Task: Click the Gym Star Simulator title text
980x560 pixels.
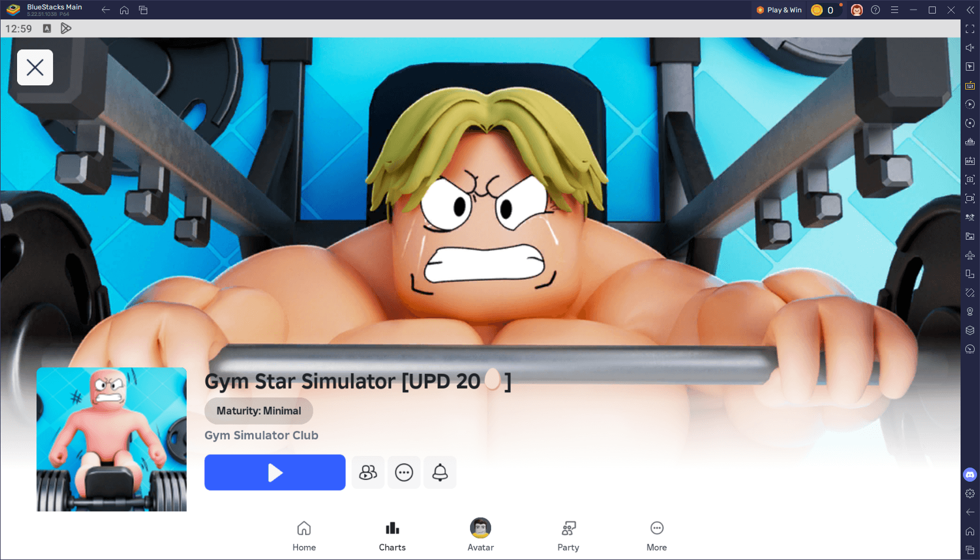Action: [x=357, y=381]
